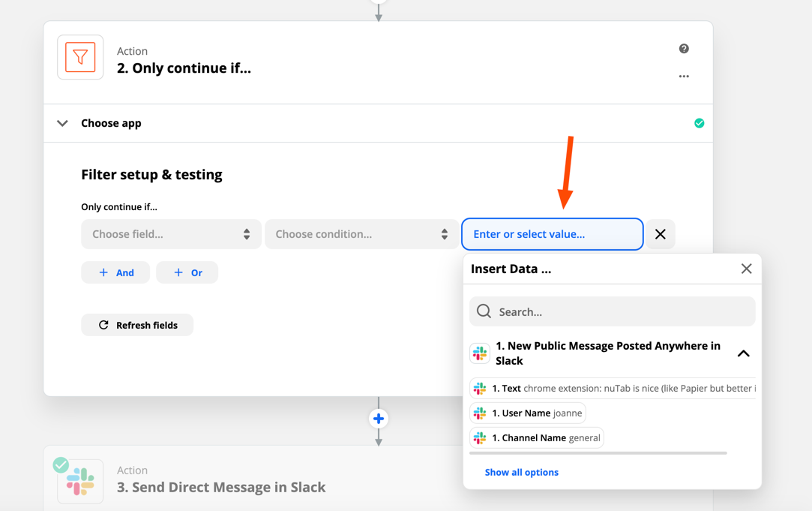
Task: Select the 1. Channel Name general option
Action: pos(537,438)
